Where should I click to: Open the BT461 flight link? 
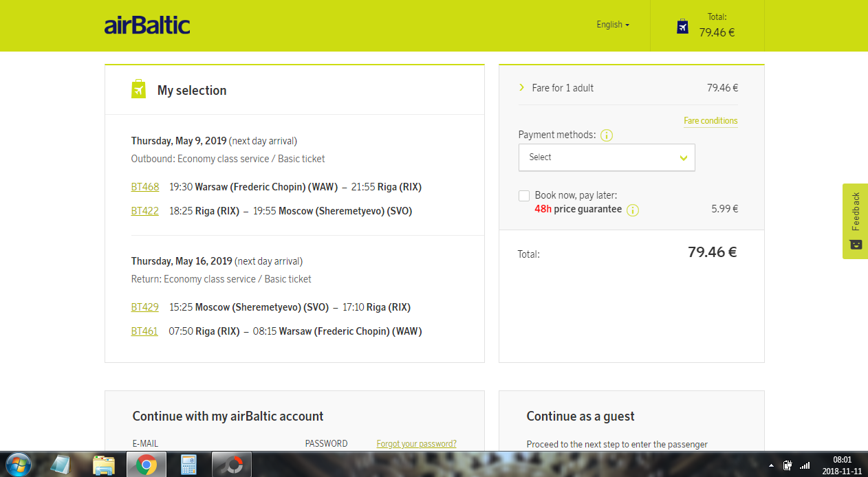click(144, 331)
